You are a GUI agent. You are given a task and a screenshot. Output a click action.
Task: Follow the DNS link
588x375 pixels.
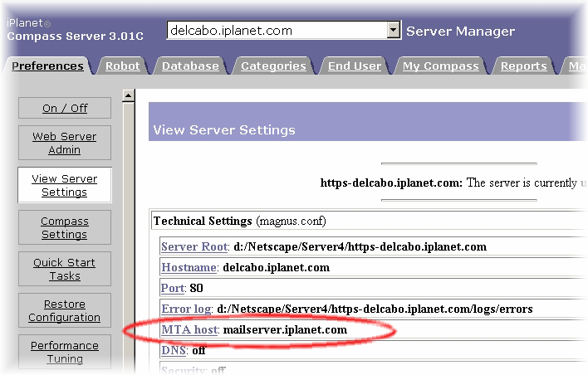click(174, 350)
